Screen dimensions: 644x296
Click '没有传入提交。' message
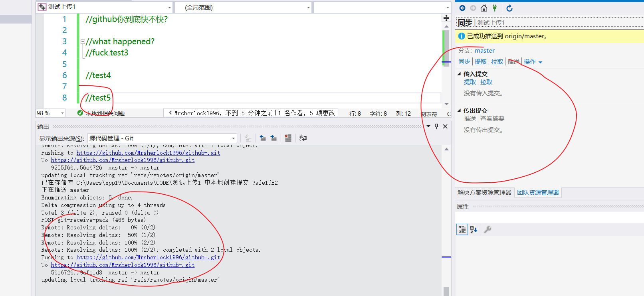(484, 93)
